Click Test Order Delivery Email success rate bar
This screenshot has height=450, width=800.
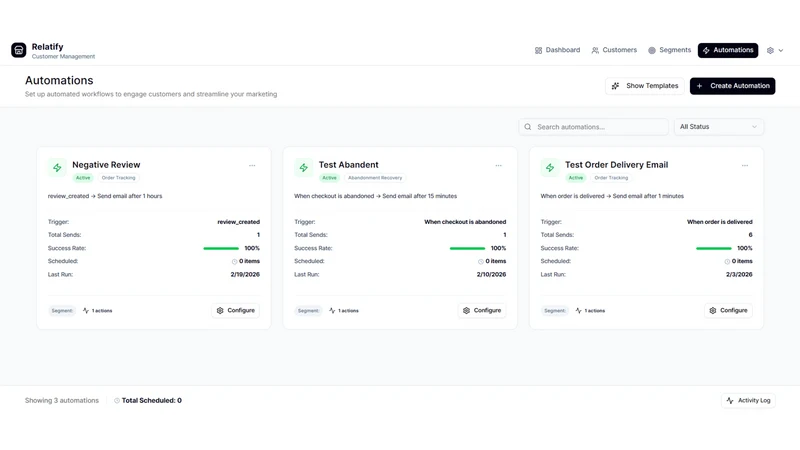tap(714, 248)
